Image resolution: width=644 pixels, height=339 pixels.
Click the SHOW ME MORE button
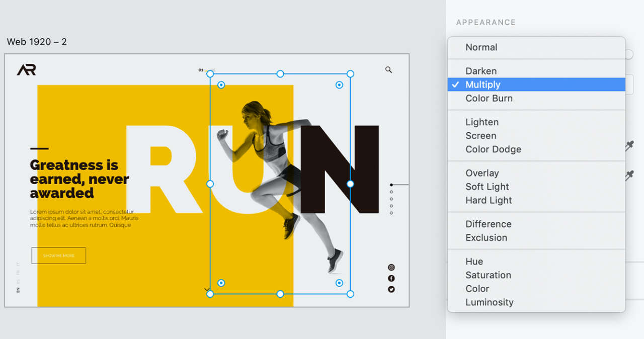[58, 256]
